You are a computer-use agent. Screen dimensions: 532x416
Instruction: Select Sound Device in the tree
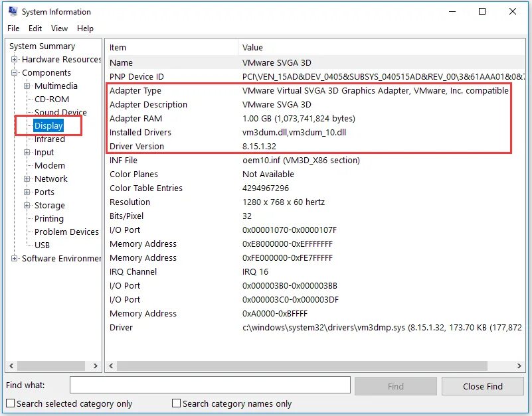pyautogui.click(x=60, y=112)
